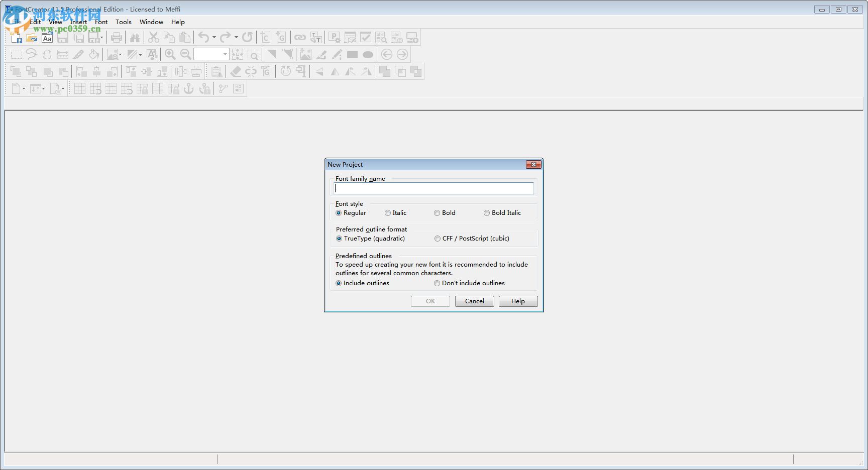Image resolution: width=868 pixels, height=470 pixels.
Task: Open the zoom level combo box dropdown
Action: point(225,54)
